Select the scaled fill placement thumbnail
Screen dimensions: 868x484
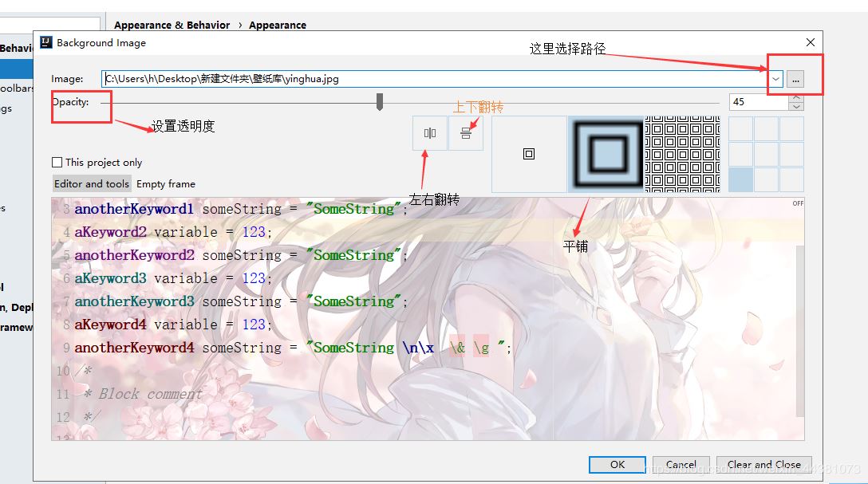pos(606,153)
